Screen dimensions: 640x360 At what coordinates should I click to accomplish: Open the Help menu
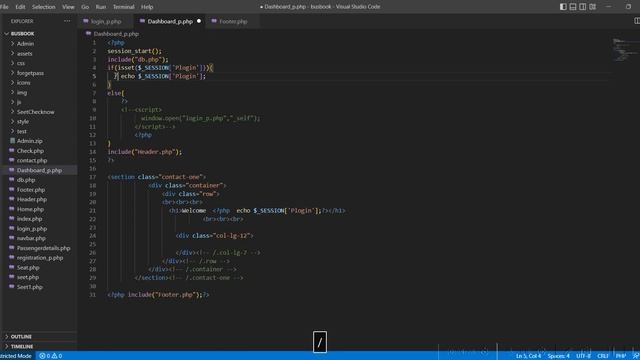click(147, 7)
